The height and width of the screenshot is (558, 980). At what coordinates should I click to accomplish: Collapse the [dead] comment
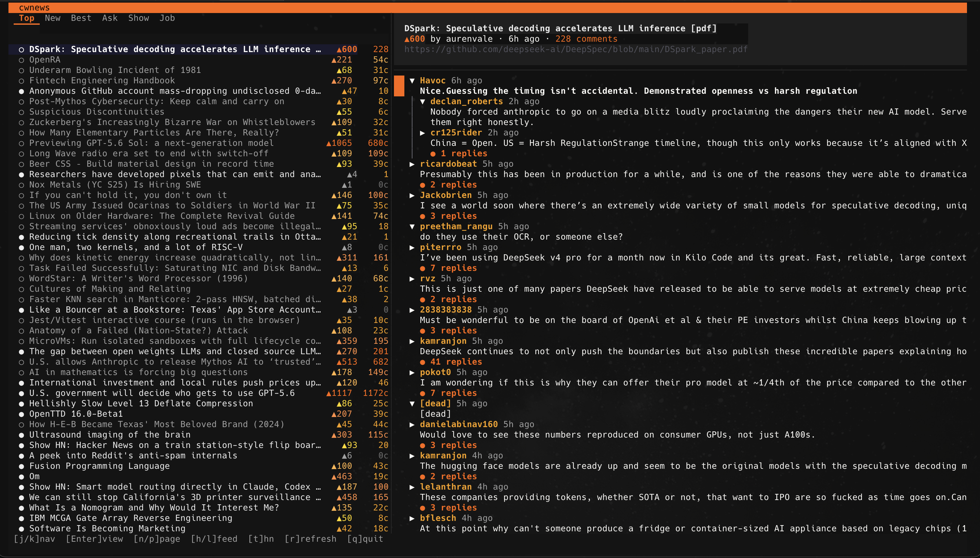[412, 404]
